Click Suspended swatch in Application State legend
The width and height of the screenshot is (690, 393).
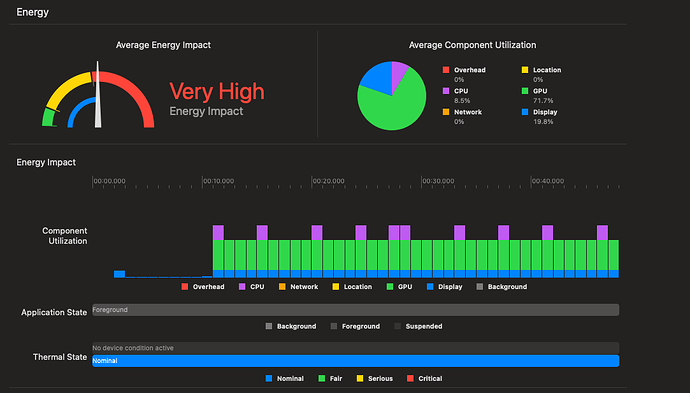click(x=397, y=326)
